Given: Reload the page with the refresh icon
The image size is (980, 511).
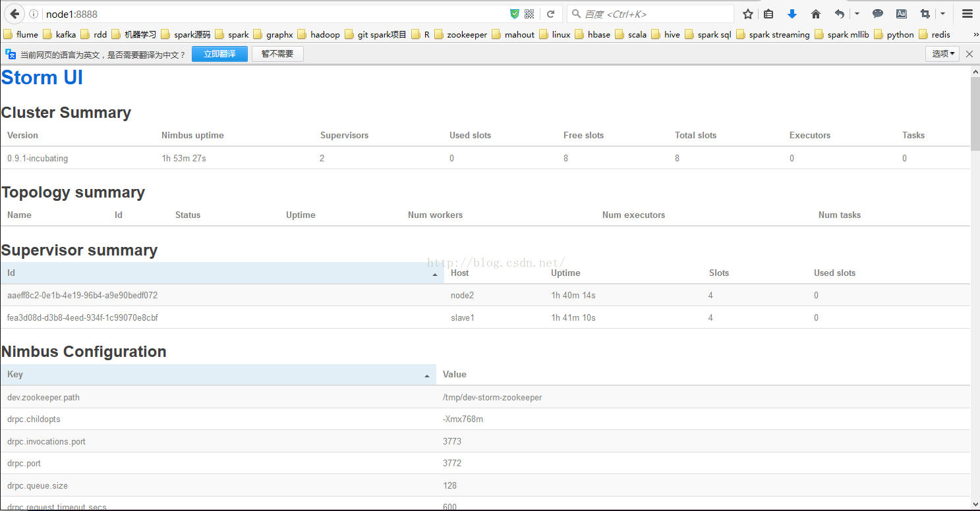Looking at the screenshot, I should (x=551, y=14).
